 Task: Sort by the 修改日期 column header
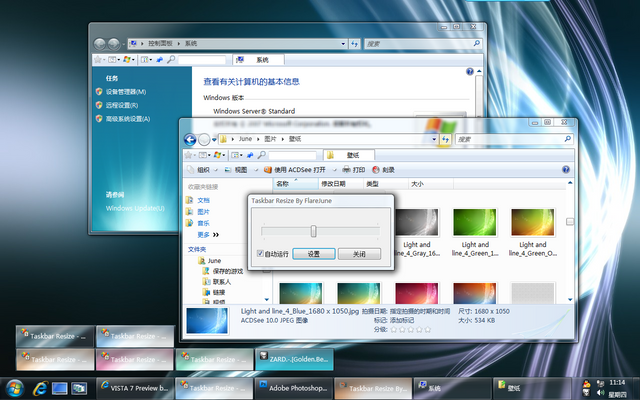coord(340,184)
